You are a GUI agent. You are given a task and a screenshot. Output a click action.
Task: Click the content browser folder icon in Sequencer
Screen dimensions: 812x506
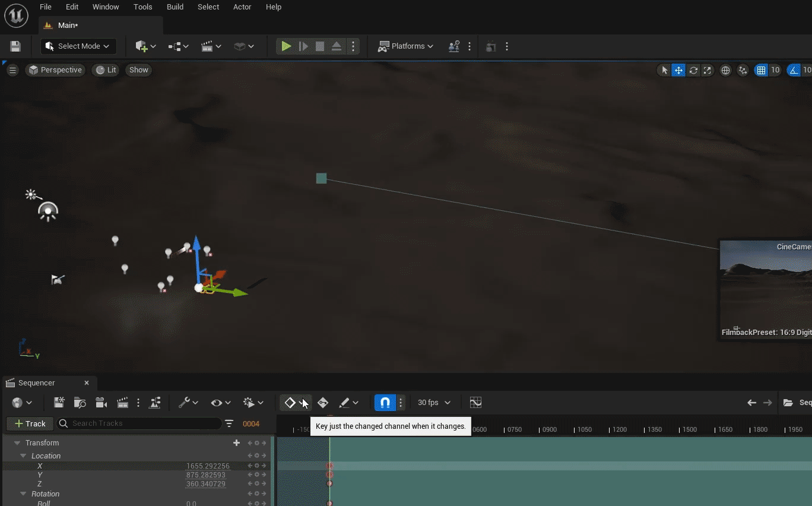tap(80, 402)
